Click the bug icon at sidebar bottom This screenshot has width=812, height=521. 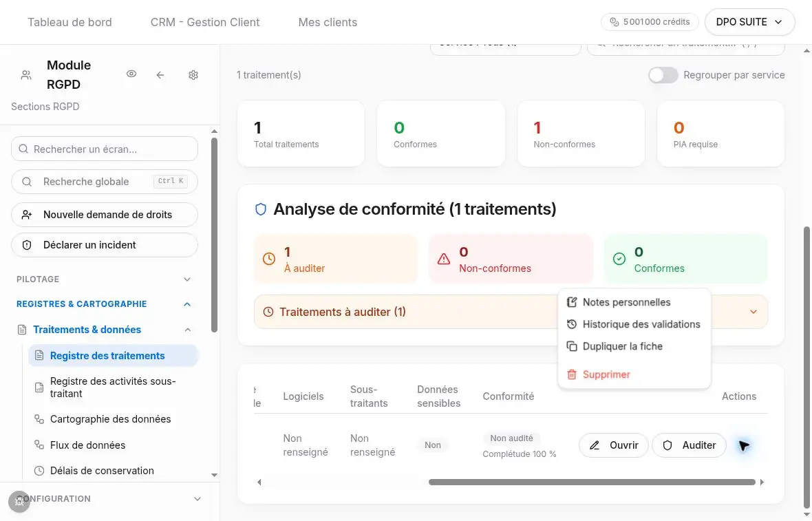(x=19, y=501)
